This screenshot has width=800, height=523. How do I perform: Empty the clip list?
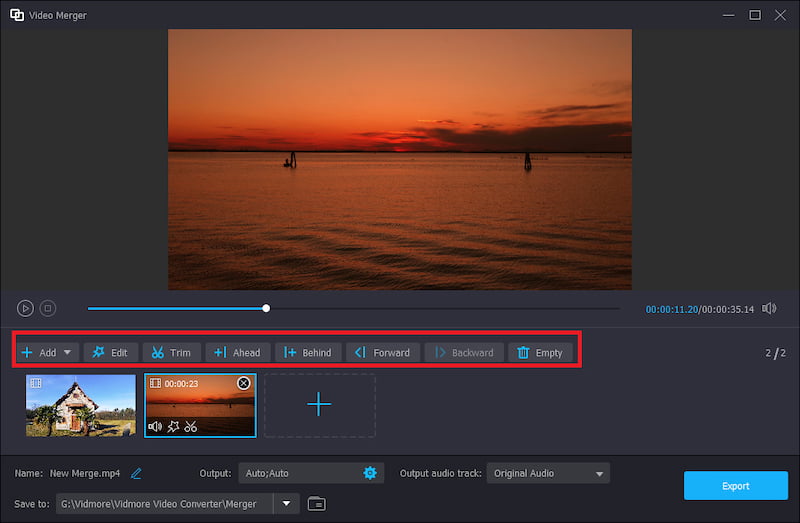pyautogui.click(x=540, y=353)
